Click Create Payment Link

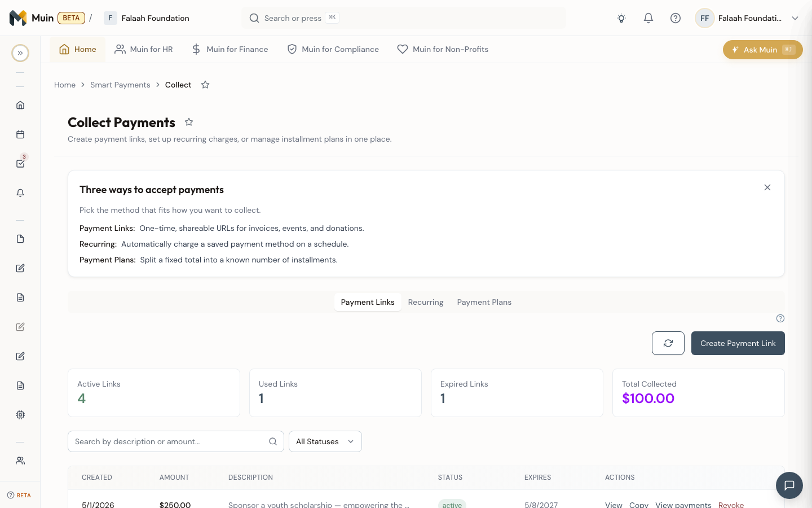(738, 343)
